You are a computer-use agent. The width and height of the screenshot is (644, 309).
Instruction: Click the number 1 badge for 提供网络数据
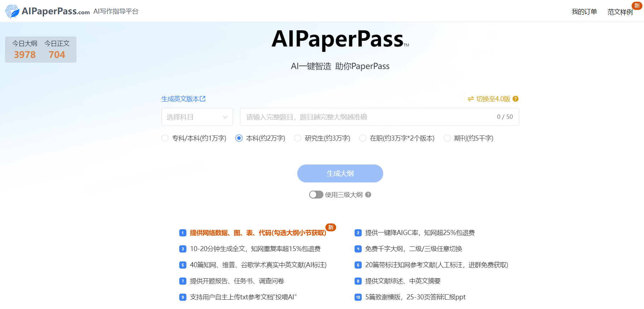click(x=183, y=233)
